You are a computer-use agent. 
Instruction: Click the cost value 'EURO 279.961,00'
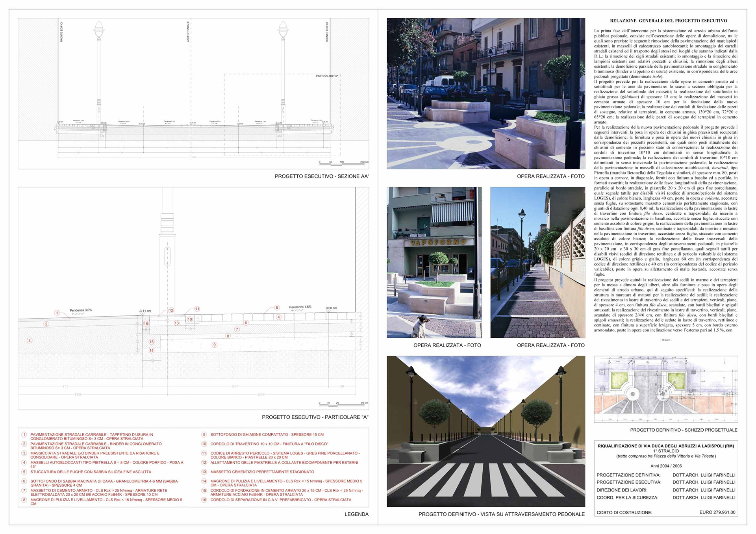[717, 513]
